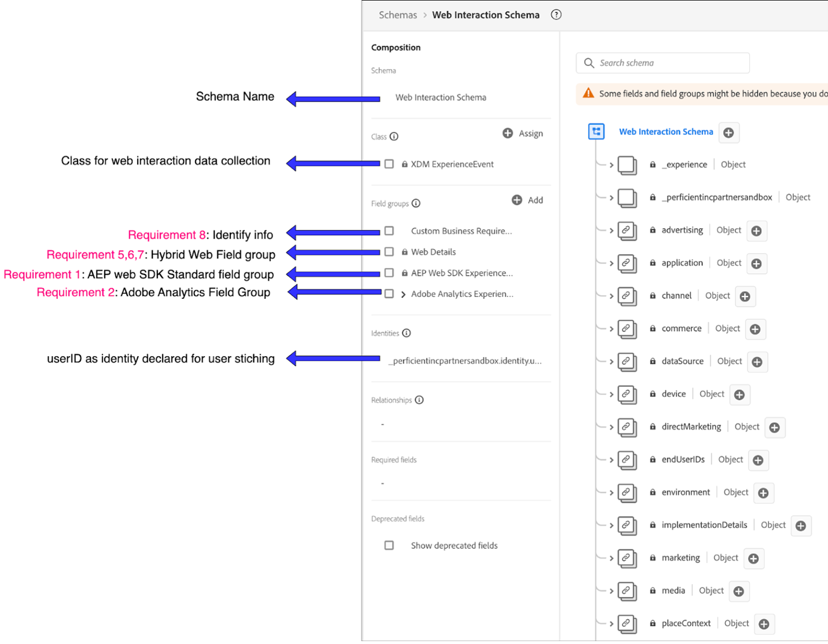Add a field to the commerce object

coord(755,330)
